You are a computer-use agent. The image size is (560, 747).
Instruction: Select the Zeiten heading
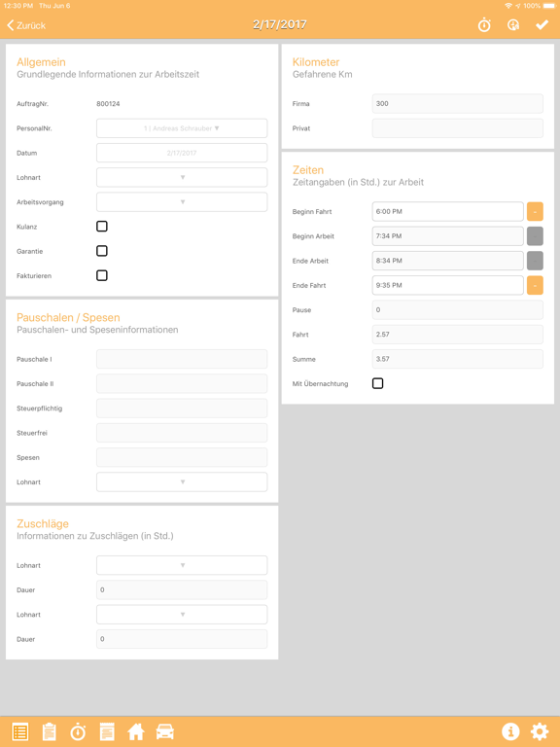point(308,170)
